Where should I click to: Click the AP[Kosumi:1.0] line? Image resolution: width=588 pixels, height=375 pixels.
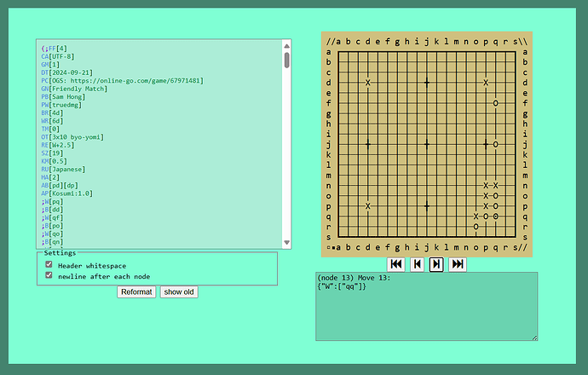[x=66, y=193]
